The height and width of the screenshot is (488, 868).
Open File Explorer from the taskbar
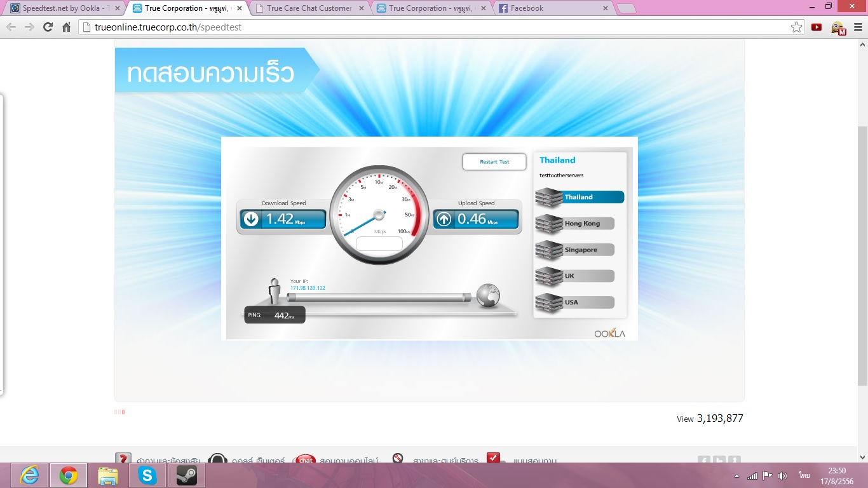(x=108, y=475)
